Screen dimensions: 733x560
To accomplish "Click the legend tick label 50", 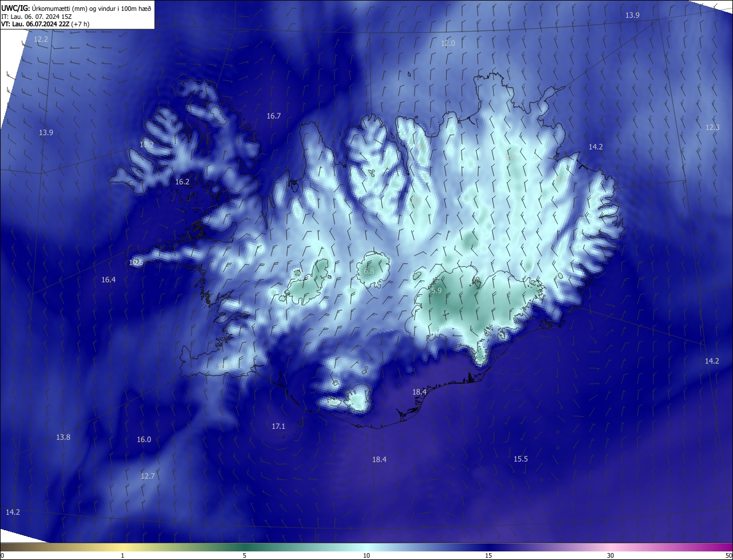I will click(x=728, y=556).
